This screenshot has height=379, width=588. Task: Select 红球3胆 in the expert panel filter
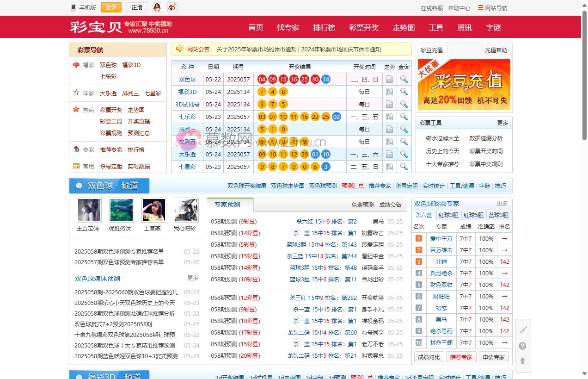click(x=448, y=215)
